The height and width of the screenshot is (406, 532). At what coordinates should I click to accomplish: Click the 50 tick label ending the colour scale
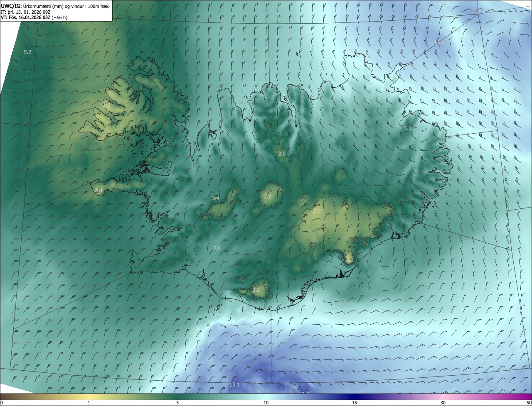click(x=529, y=403)
